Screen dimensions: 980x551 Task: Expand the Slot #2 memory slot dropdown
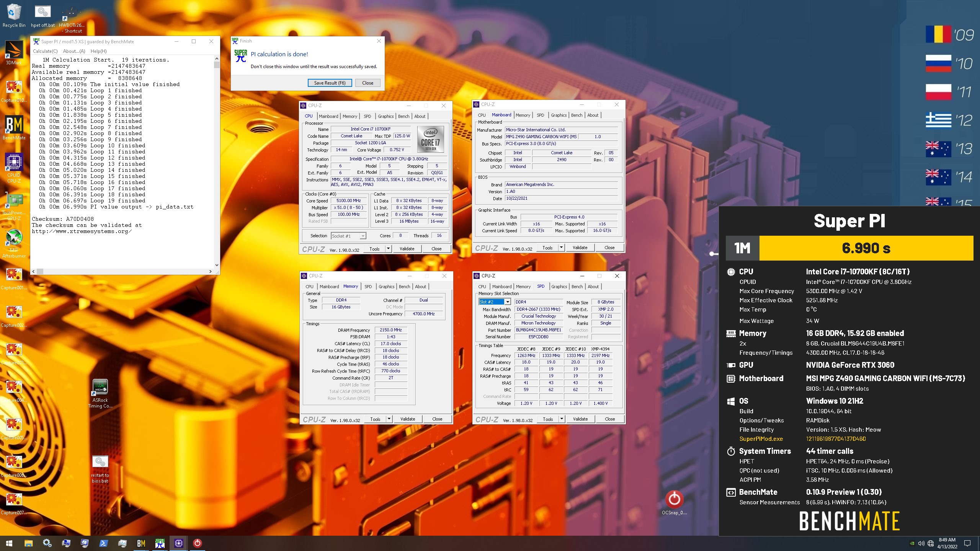pyautogui.click(x=508, y=302)
